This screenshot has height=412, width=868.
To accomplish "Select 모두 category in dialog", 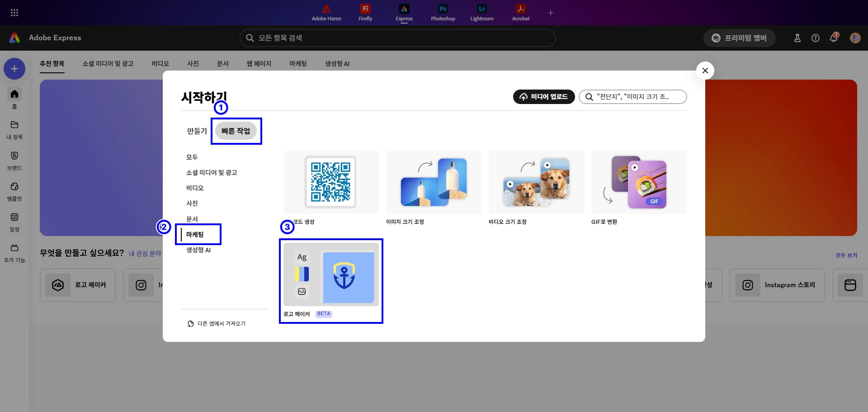I will (x=192, y=157).
